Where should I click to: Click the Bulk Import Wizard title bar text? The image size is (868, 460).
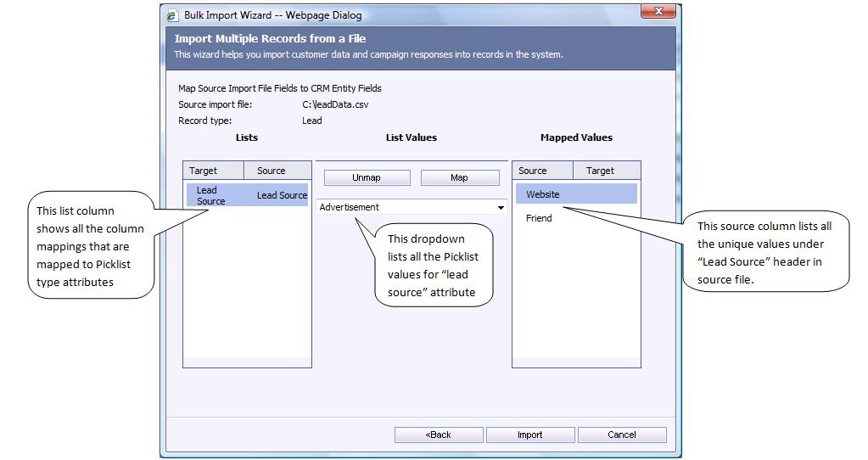272,15
